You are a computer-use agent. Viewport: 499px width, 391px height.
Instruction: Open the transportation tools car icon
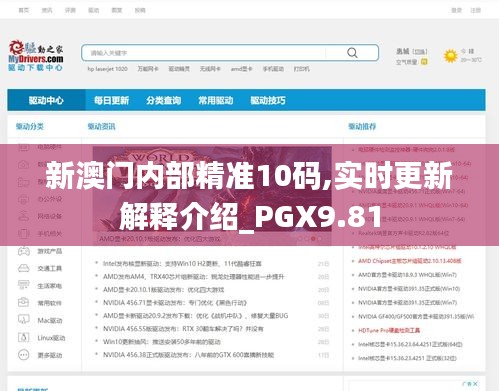point(23,268)
